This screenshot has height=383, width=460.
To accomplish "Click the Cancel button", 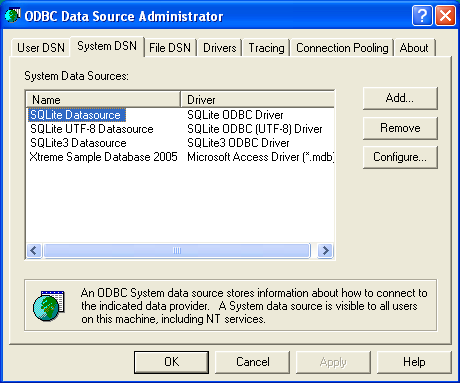I will point(253,362).
